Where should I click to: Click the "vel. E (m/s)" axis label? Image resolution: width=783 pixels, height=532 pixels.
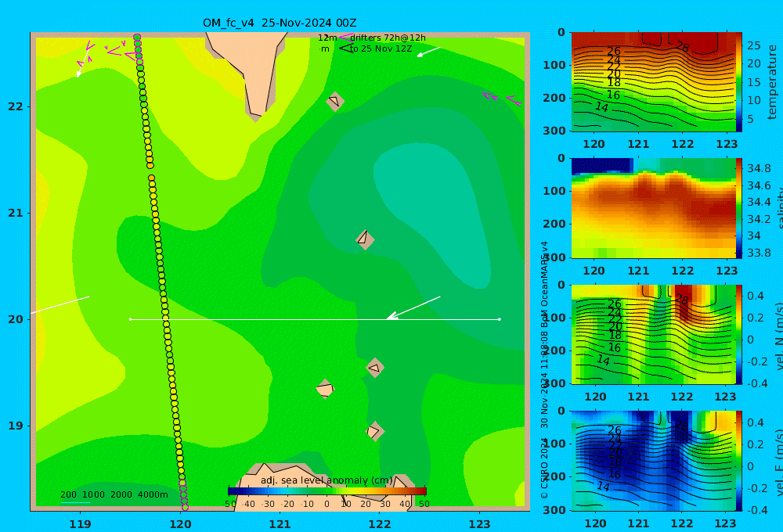pyautogui.click(x=778, y=462)
